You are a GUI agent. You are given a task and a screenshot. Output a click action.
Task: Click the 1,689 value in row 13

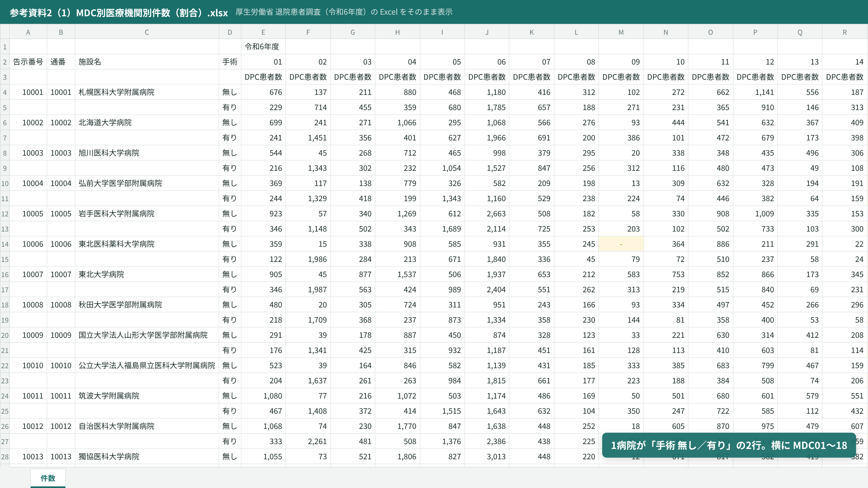click(442, 229)
